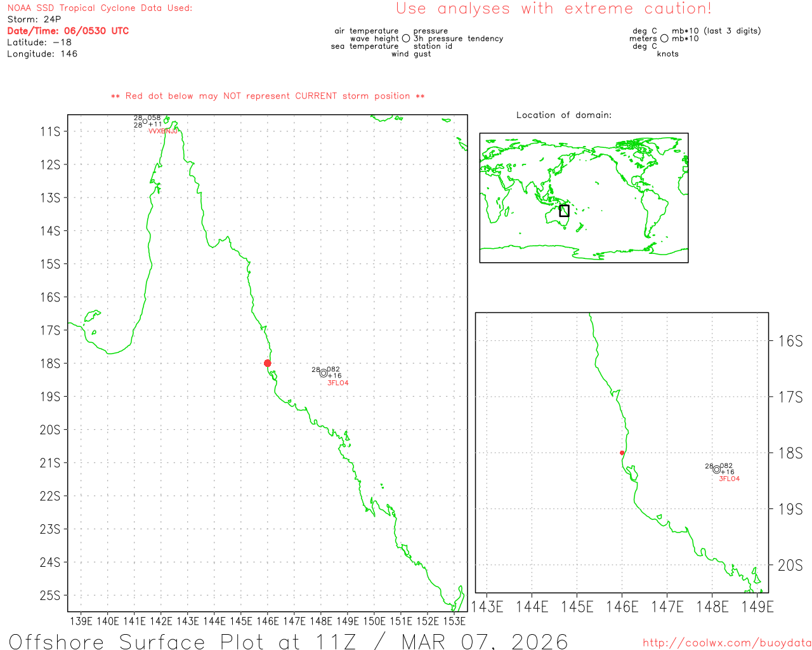Click the 'Date/Time: 06/0530 UTC' line
The height and width of the screenshot is (650, 812).
(68, 31)
